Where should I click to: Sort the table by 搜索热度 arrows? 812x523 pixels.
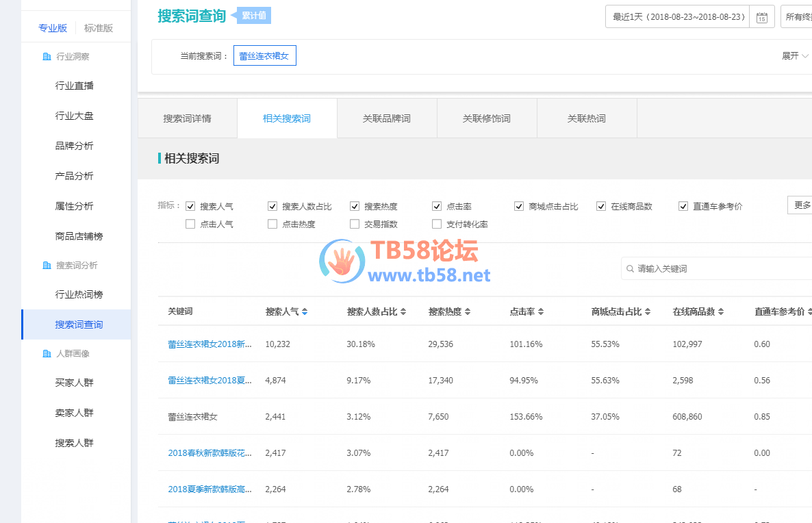468,311
